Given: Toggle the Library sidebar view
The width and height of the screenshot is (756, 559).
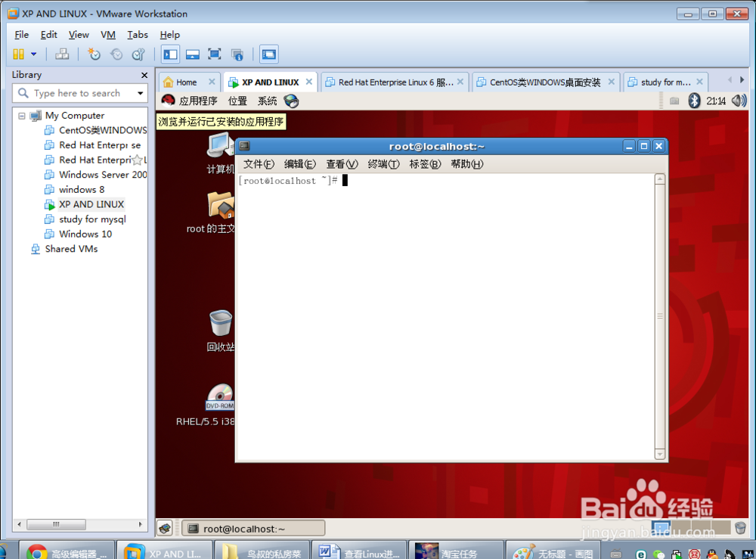Looking at the screenshot, I should [x=170, y=54].
